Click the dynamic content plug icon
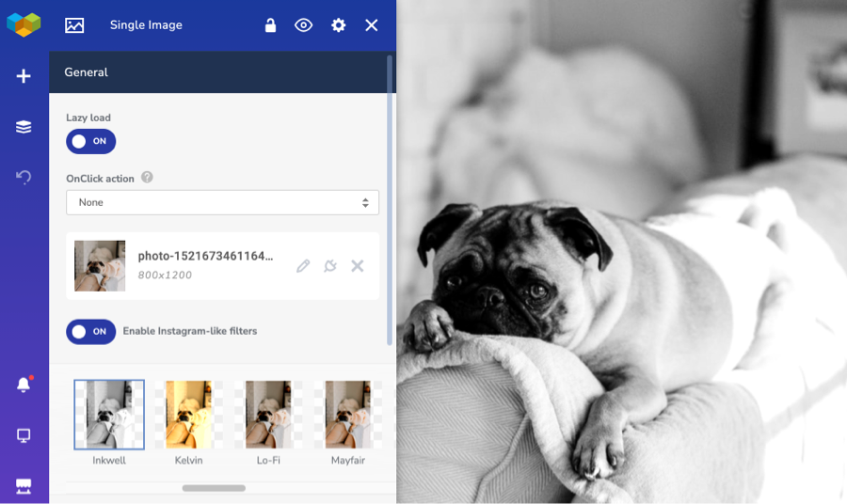The width and height of the screenshot is (847, 504). coord(330,265)
